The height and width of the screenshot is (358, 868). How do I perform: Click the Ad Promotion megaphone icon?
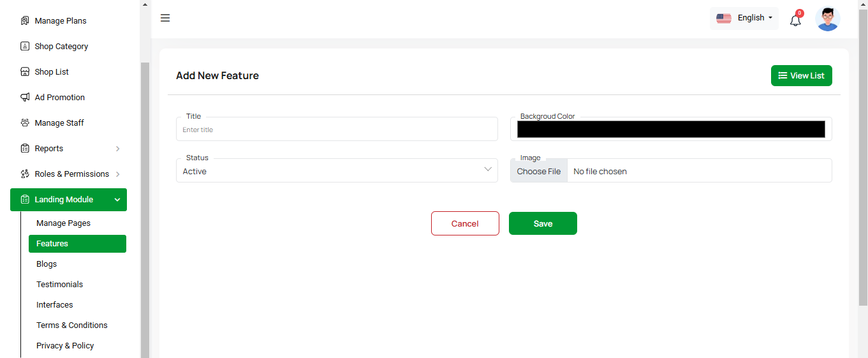25,97
